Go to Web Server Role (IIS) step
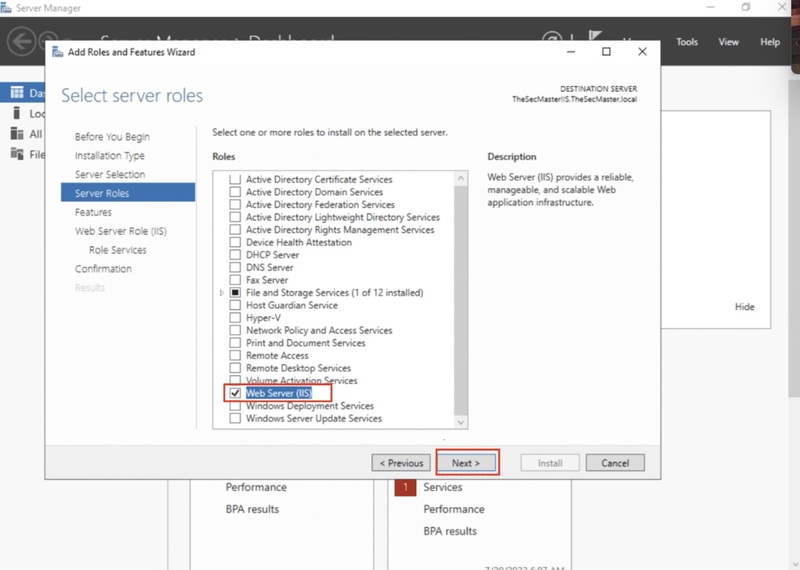The width and height of the screenshot is (800, 570). coord(120,231)
